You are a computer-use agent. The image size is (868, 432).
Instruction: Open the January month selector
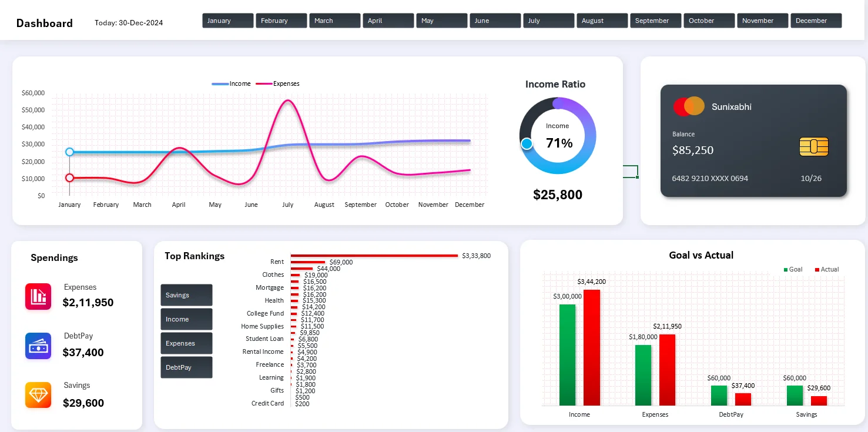coord(227,20)
